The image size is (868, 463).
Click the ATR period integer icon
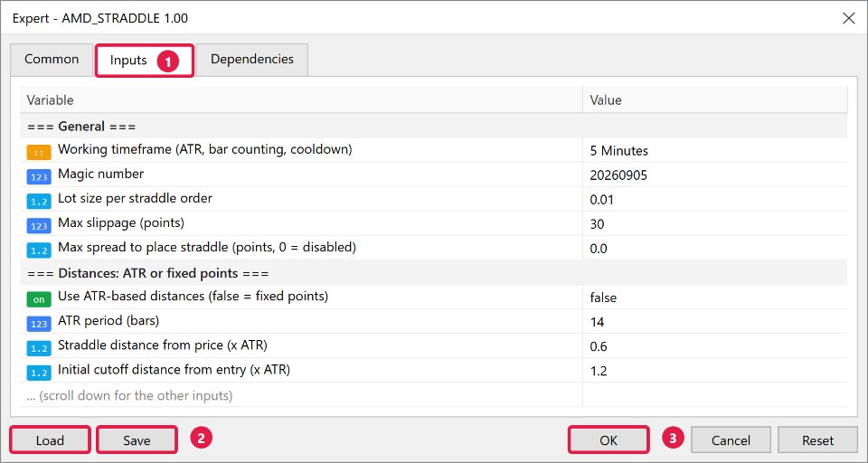(x=39, y=324)
